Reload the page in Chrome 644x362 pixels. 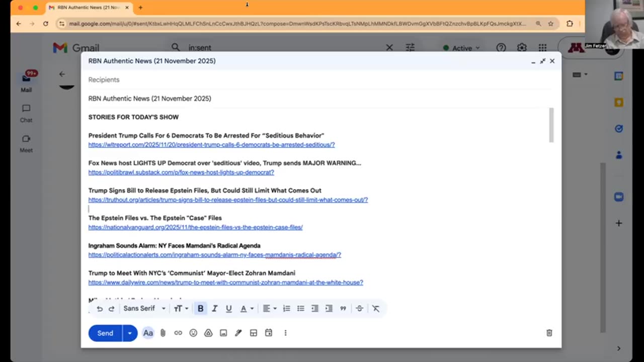pos(46,24)
